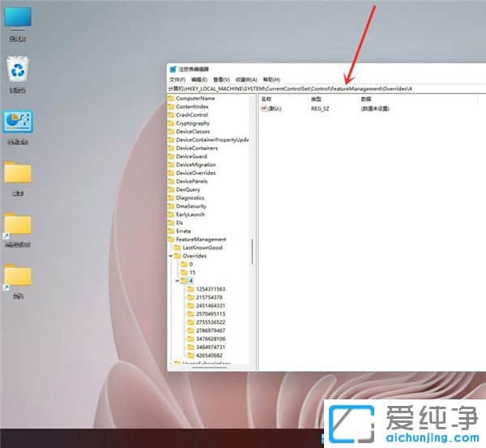
Task: Open the 查看(V) menu
Action: [x=221, y=79]
